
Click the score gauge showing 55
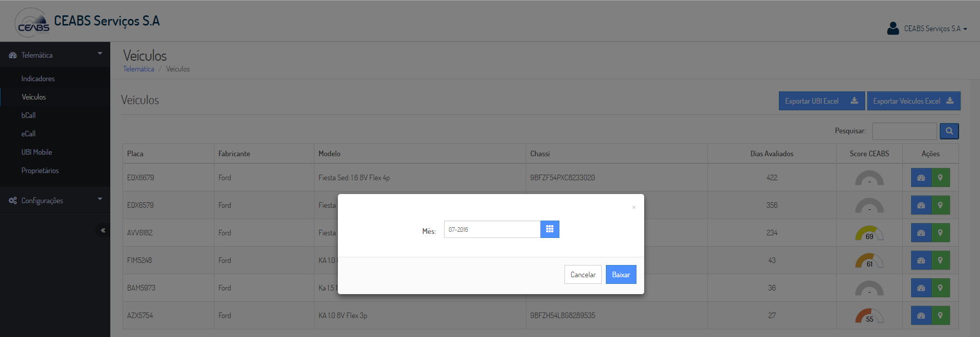coord(869,316)
